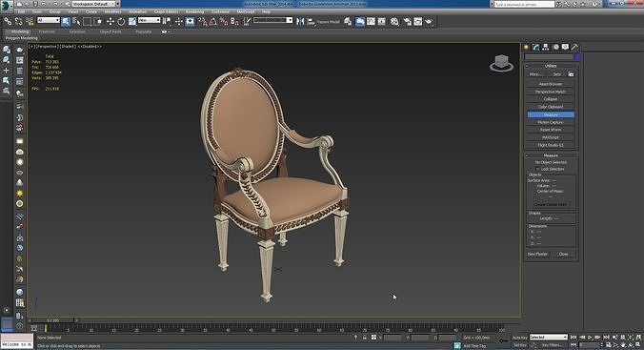Toggle Keyboard Shortcut Override
Image resolution: width=644 pixels, height=350 pixels.
coord(190,21)
